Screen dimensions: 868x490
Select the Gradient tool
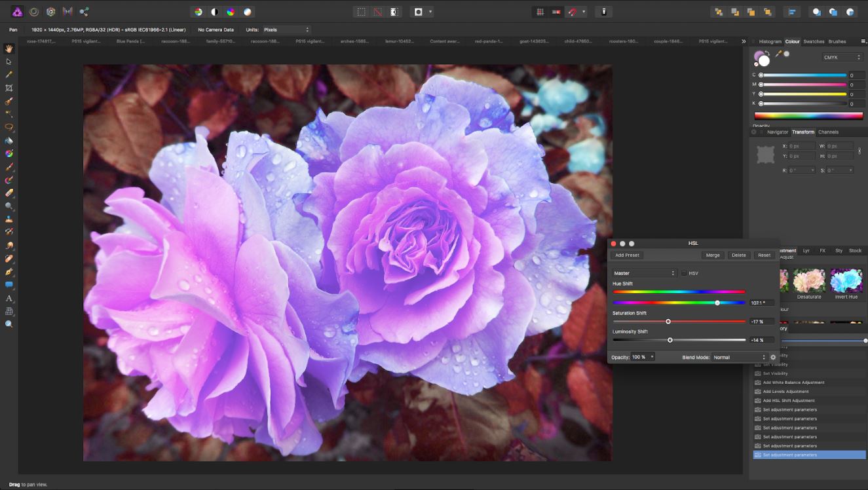click(9, 153)
